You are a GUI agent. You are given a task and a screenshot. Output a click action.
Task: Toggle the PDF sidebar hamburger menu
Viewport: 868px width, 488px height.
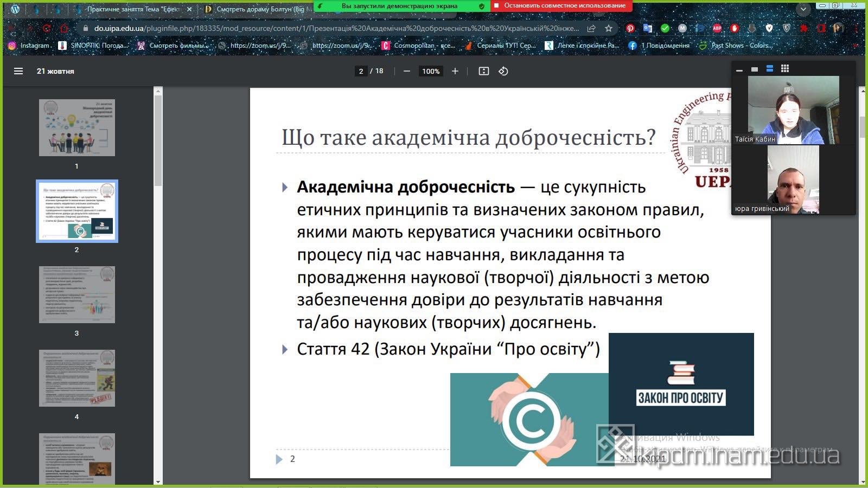click(x=18, y=71)
